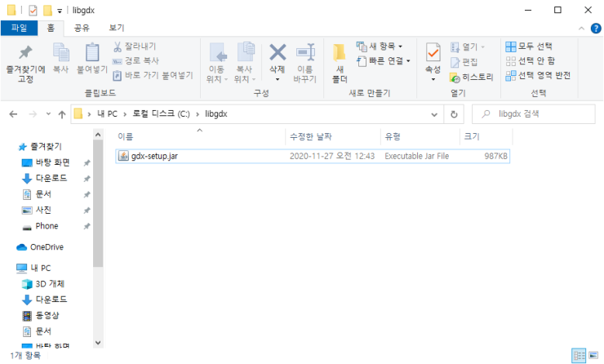Switch to details view in status bar
Screen dimensions: 604x364
tap(579, 355)
